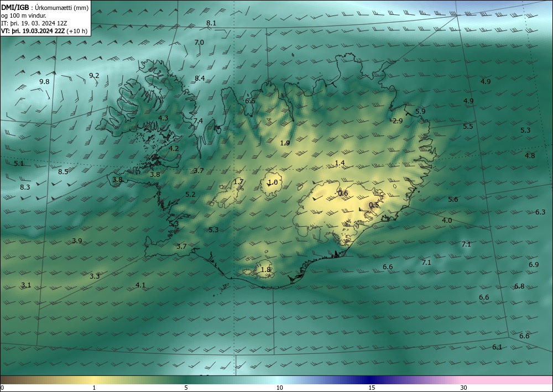Click the '1' tick on the color scale
The height and width of the screenshot is (392, 553).
[x=94, y=388]
